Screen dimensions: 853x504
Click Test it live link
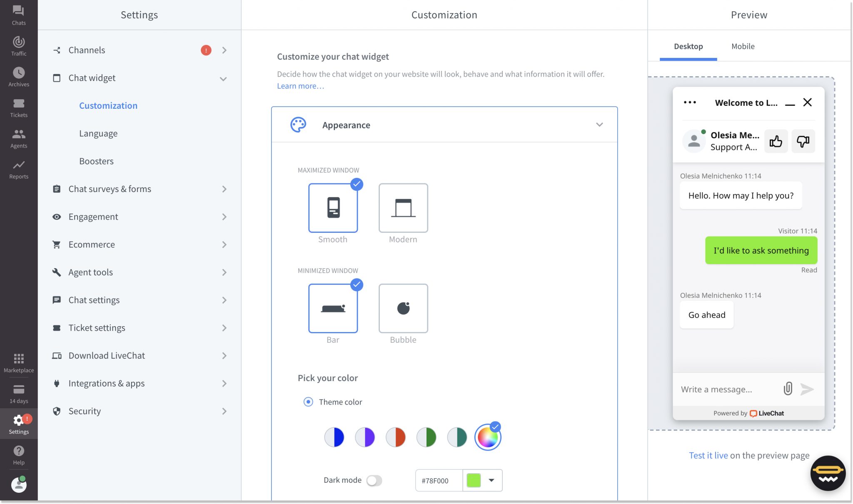pyautogui.click(x=708, y=455)
